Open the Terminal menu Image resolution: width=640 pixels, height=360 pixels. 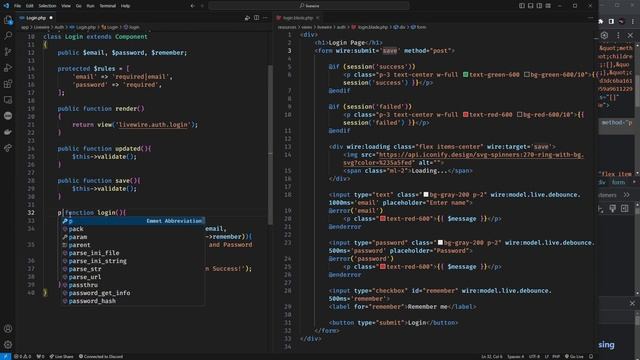108,6
